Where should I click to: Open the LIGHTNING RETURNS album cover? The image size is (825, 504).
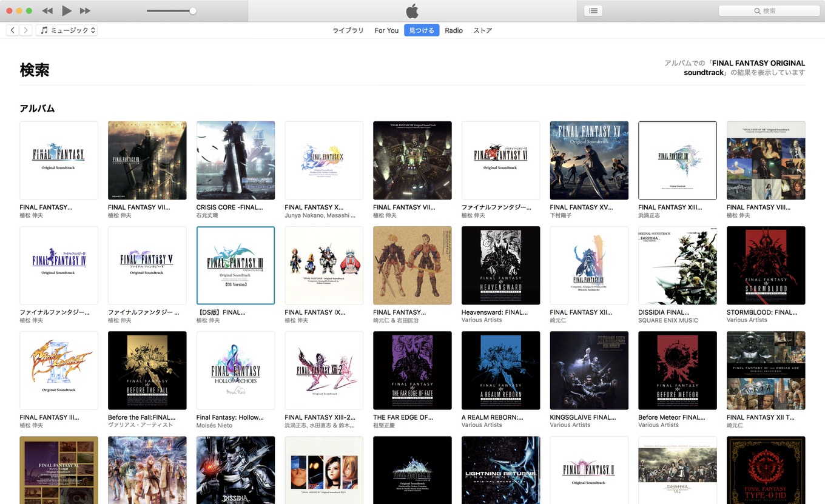pos(501,470)
